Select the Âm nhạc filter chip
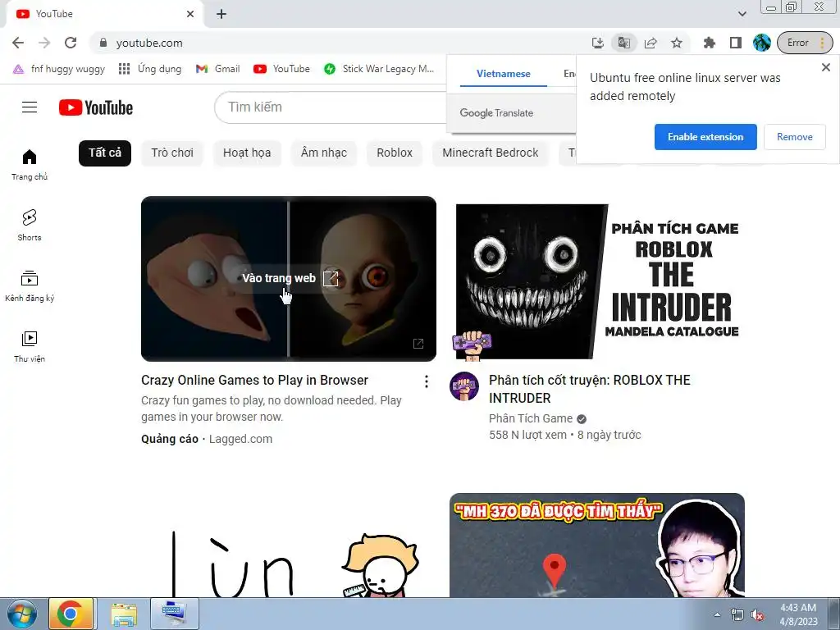This screenshot has height=630, width=840. (324, 153)
